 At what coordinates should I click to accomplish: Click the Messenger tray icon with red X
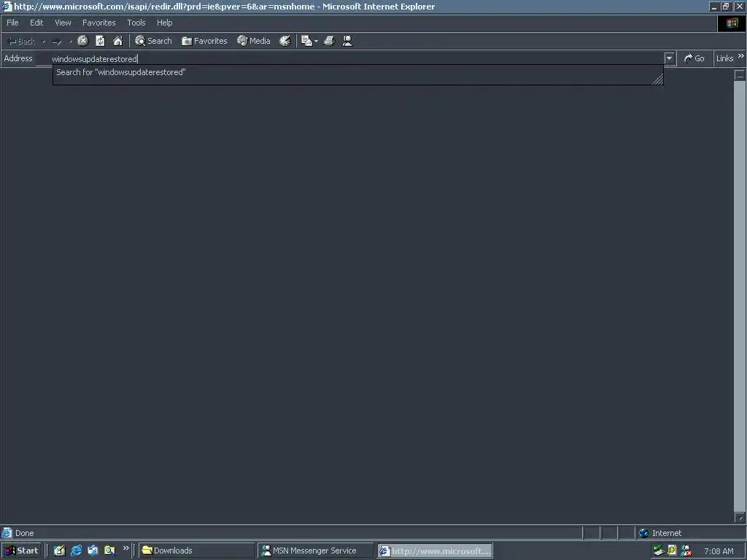coord(686,551)
